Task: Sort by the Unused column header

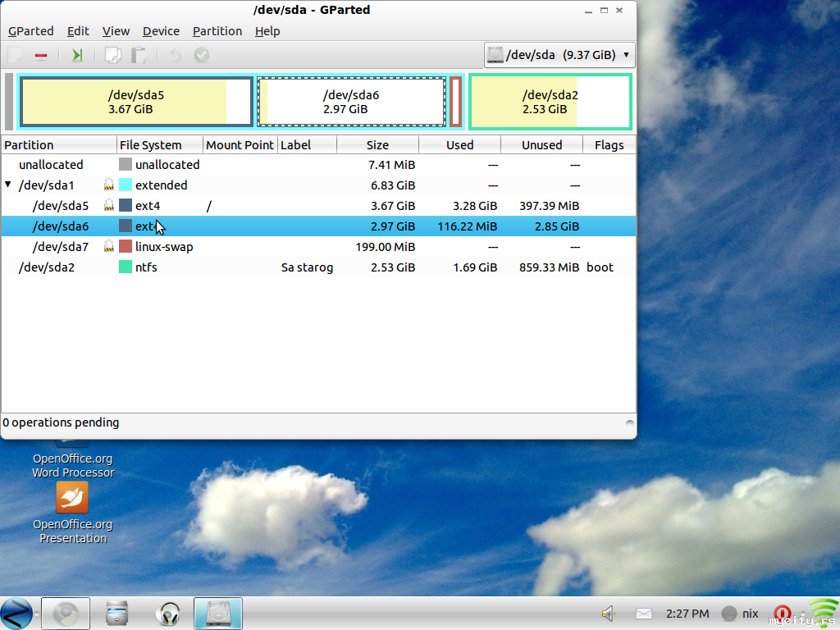Action: pyautogui.click(x=541, y=144)
